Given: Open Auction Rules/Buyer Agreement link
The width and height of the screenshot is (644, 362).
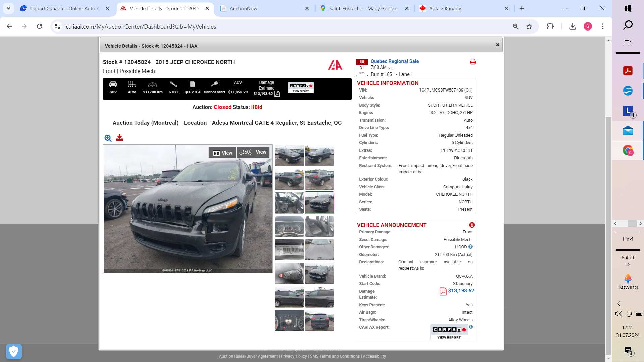Looking at the screenshot, I should pyautogui.click(x=248, y=356).
